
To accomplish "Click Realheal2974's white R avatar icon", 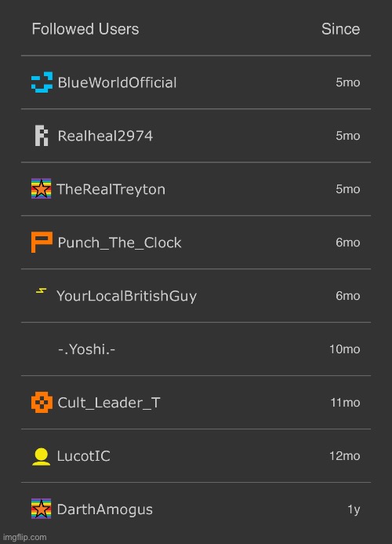I will [x=42, y=136].
